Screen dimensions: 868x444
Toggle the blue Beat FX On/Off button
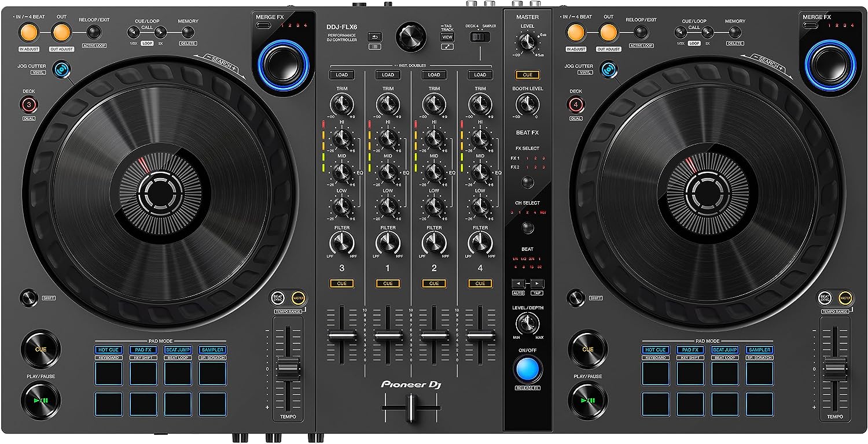pyautogui.click(x=527, y=368)
